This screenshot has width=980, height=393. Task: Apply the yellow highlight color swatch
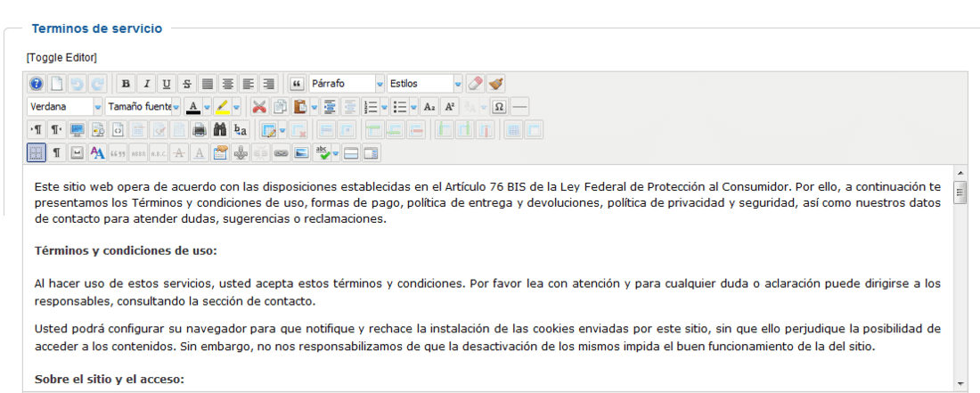(x=223, y=107)
